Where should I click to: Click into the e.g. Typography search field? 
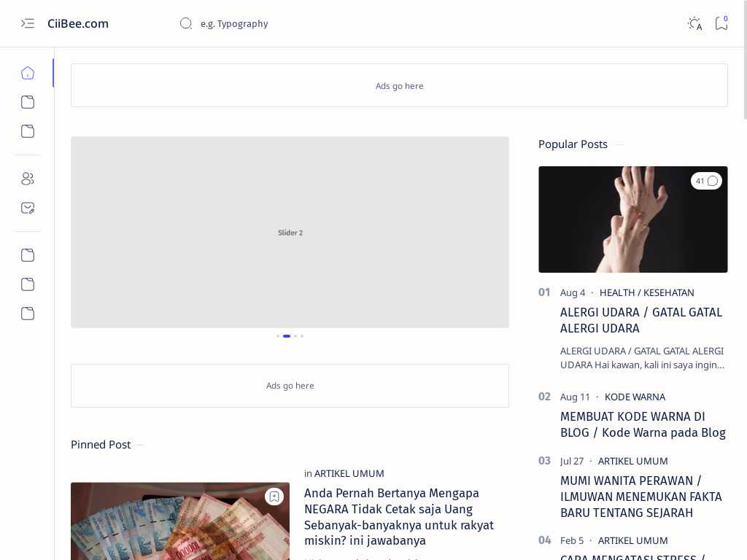pyautogui.click(x=292, y=23)
